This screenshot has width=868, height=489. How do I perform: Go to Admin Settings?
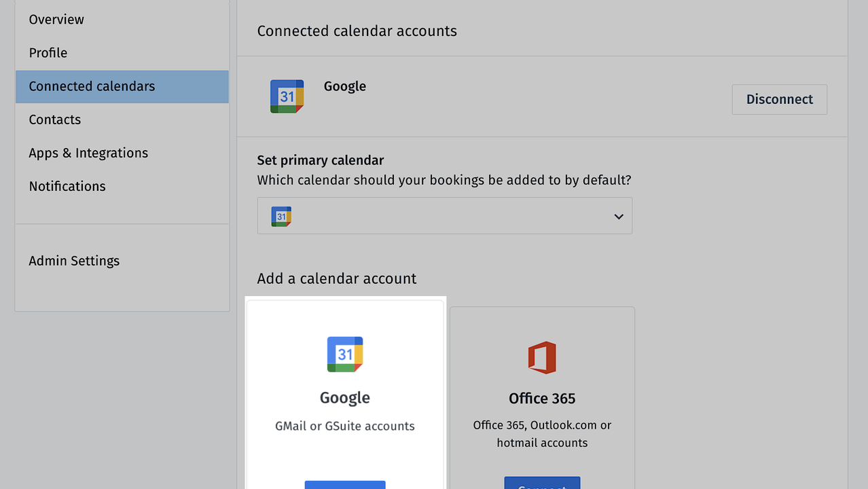click(x=73, y=260)
